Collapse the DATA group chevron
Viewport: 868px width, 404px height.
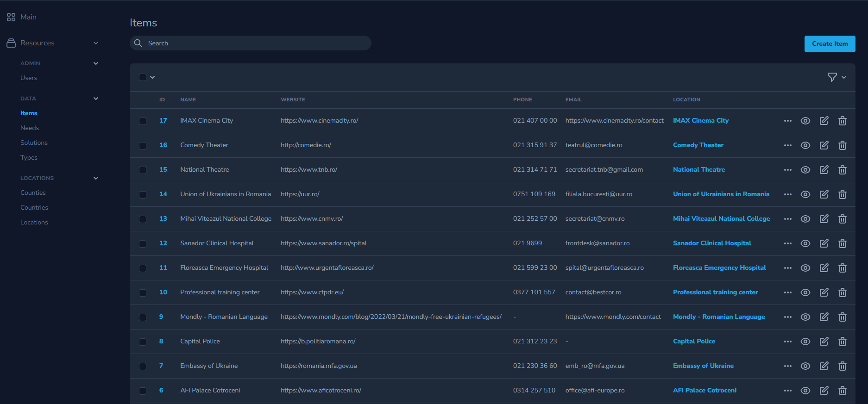96,99
